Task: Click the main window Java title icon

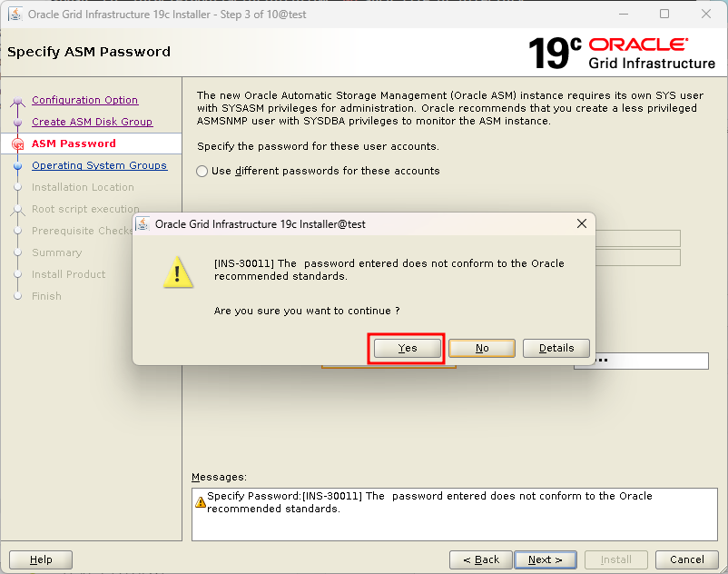Action: pyautogui.click(x=15, y=15)
